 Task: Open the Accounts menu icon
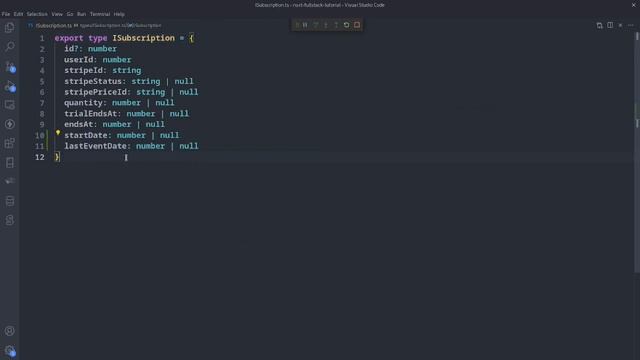click(x=9, y=331)
